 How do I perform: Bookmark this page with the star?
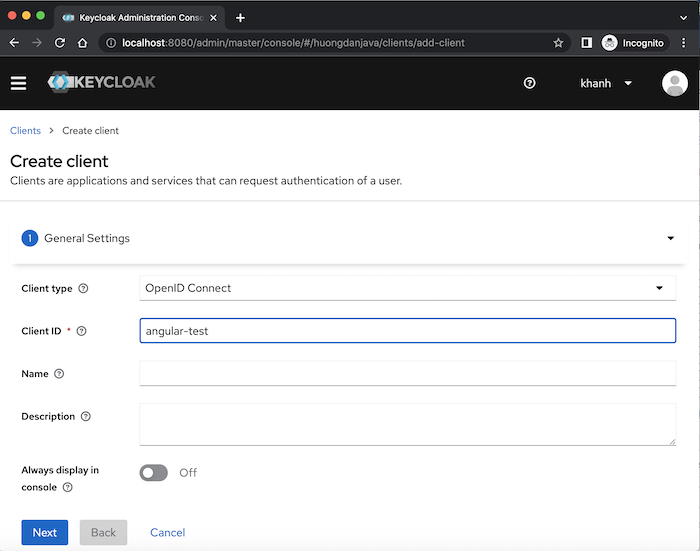(558, 43)
